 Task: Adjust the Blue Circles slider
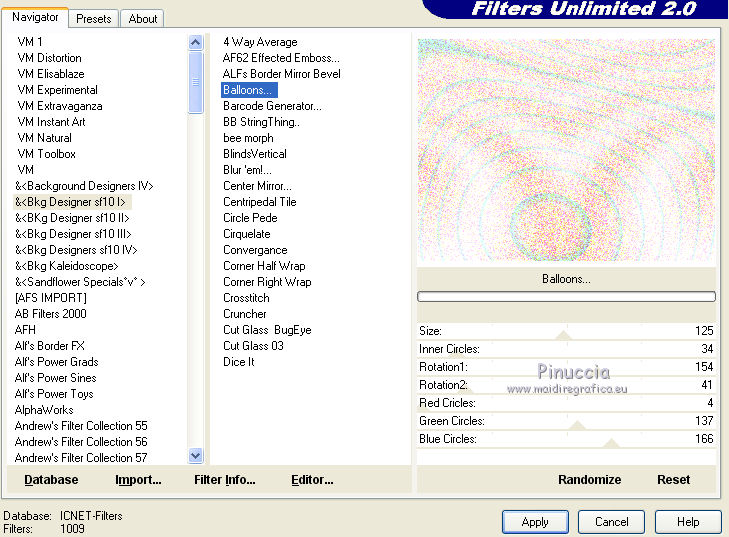(566, 439)
